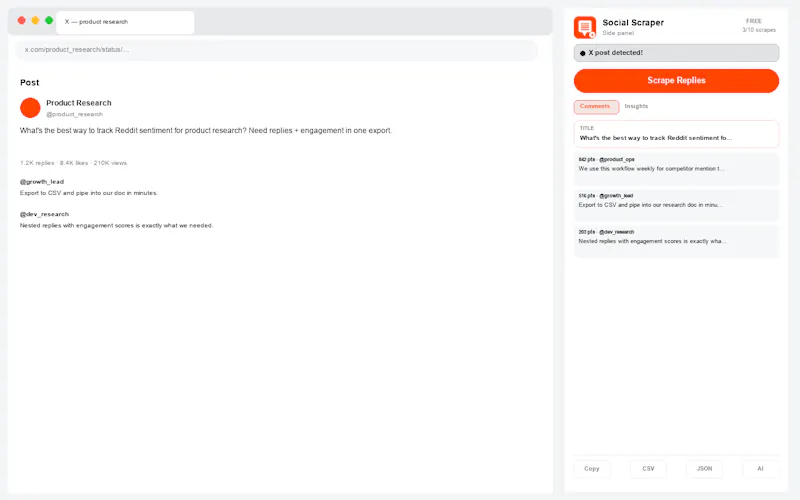This screenshot has width=800, height=500.
Task: Open the AI button in side panel
Action: pyautogui.click(x=760, y=468)
